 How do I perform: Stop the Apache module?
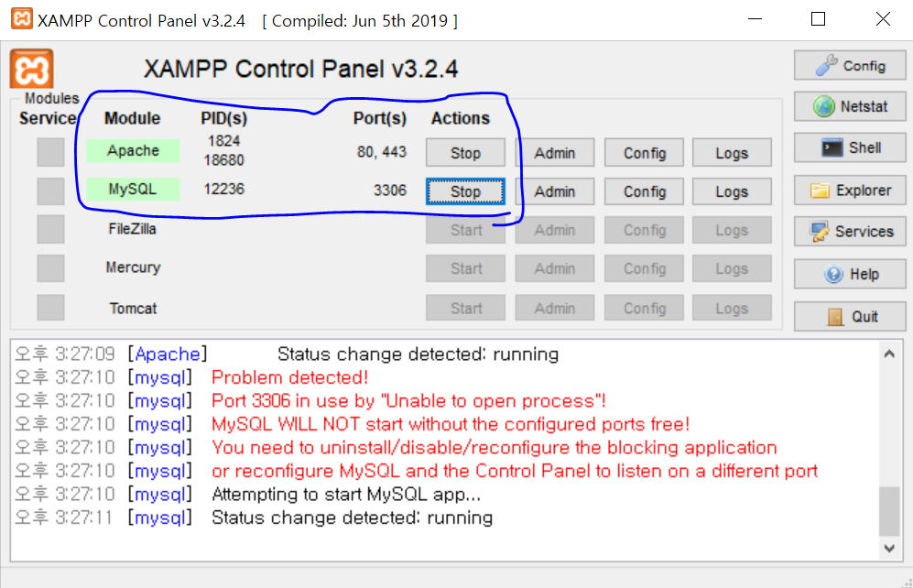tap(465, 153)
